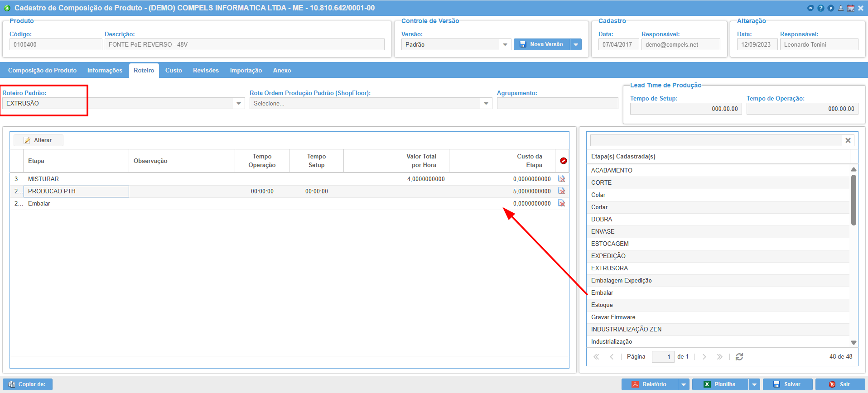Screen dimensions: 868x393
Task: Click the Etapa column header
Action: (76, 161)
